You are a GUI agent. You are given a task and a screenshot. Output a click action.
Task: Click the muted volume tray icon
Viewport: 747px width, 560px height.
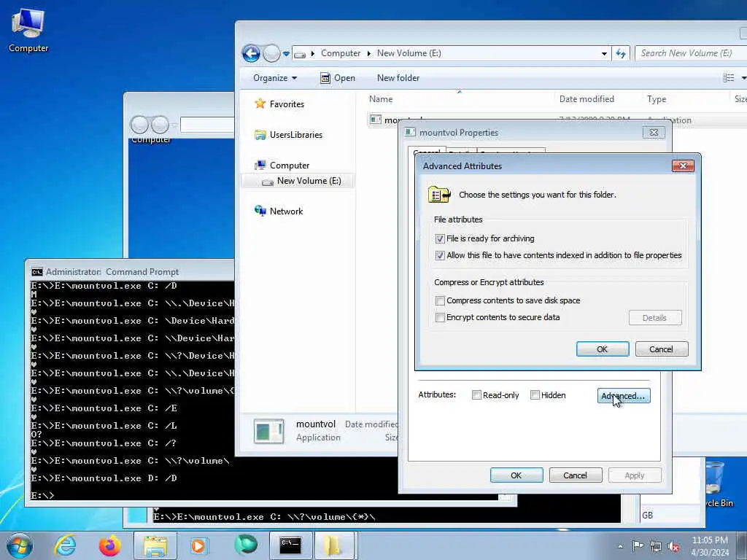673,547
